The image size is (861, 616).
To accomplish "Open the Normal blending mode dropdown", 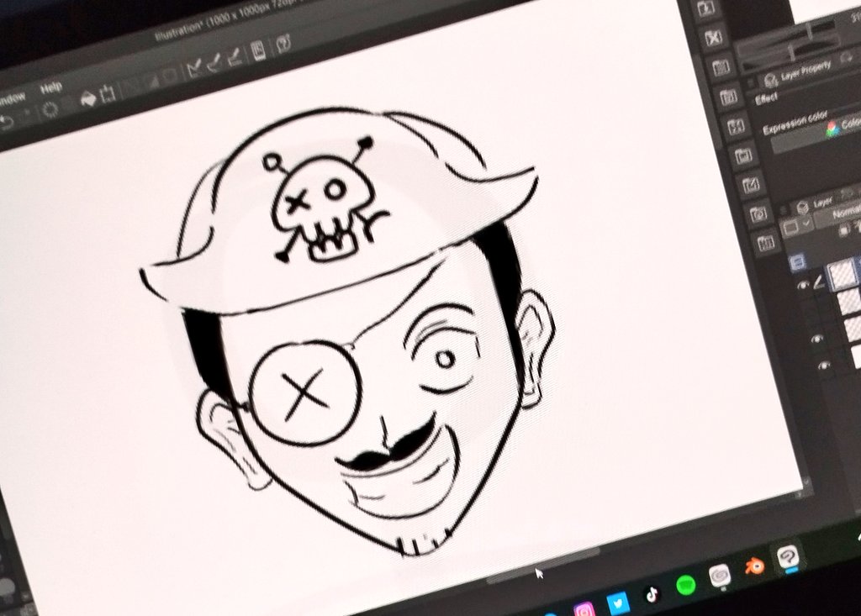I will (x=838, y=214).
